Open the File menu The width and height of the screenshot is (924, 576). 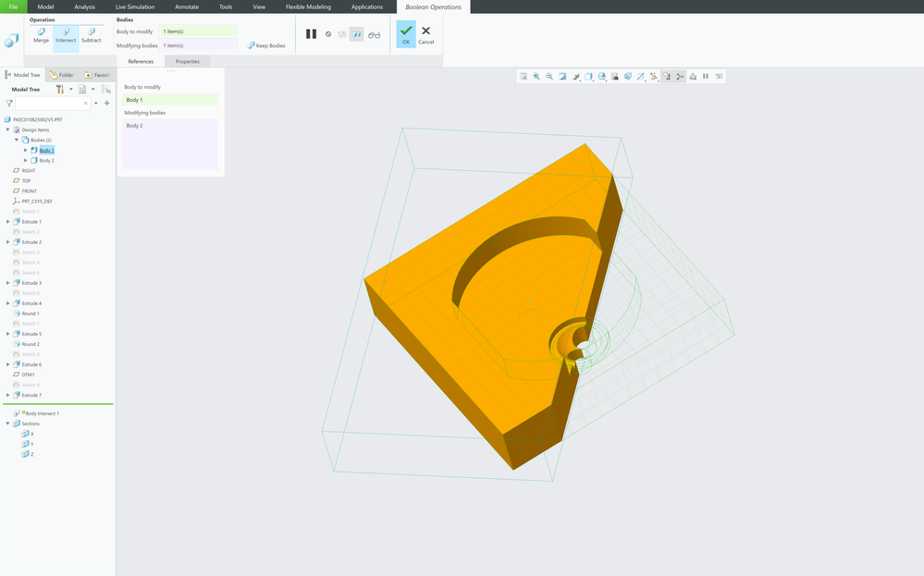pyautogui.click(x=13, y=6)
